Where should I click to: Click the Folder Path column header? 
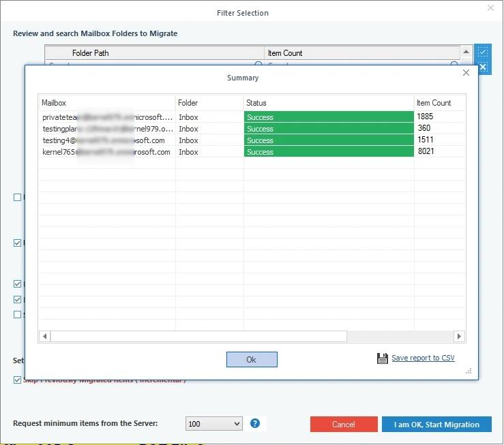tap(155, 53)
